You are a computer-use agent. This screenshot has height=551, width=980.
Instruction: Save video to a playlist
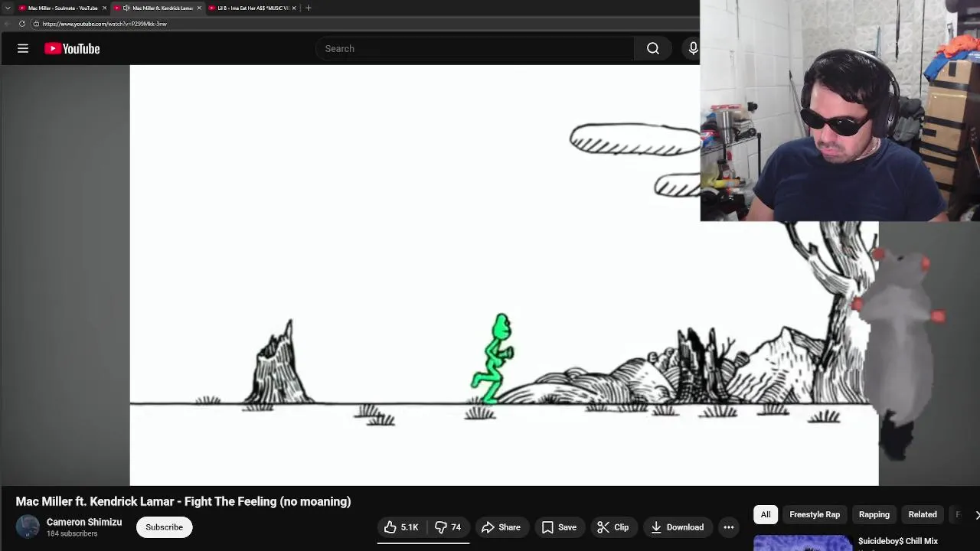(x=559, y=527)
